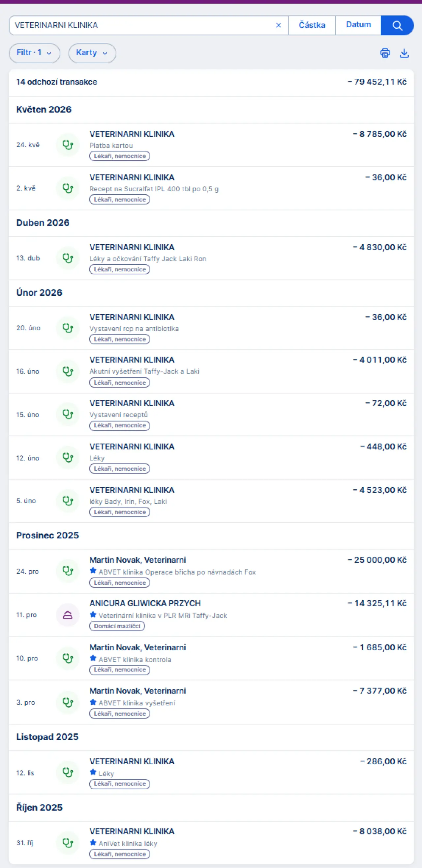Select the Částka search option
422x868 pixels.
click(x=312, y=25)
